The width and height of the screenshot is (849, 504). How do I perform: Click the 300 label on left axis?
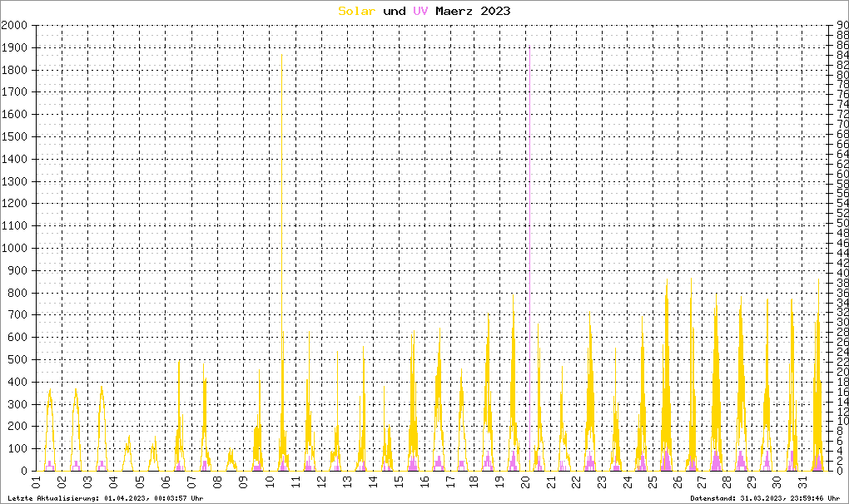[x=17, y=404]
